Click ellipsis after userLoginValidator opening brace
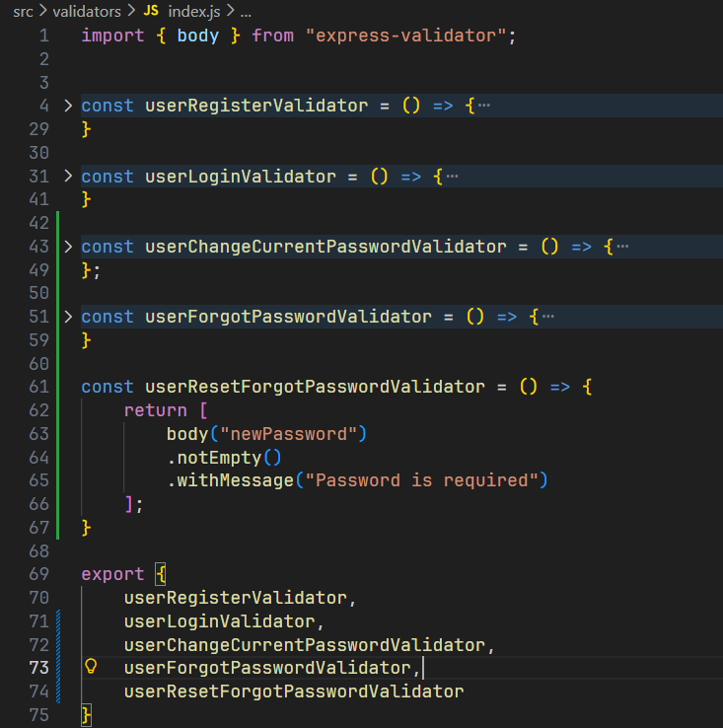The image size is (723, 728). [x=453, y=176]
